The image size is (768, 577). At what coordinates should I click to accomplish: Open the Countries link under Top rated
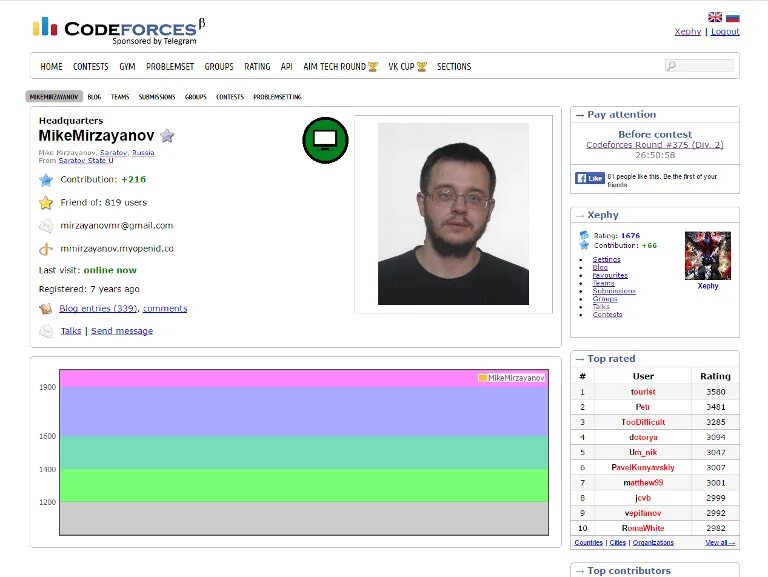588,542
